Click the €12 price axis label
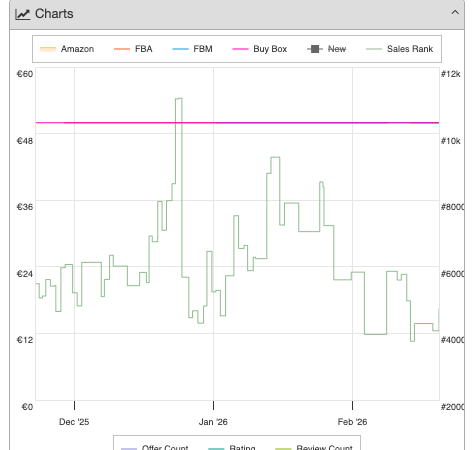Image resolution: width=474 pixels, height=450 pixels. click(x=25, y=340)
